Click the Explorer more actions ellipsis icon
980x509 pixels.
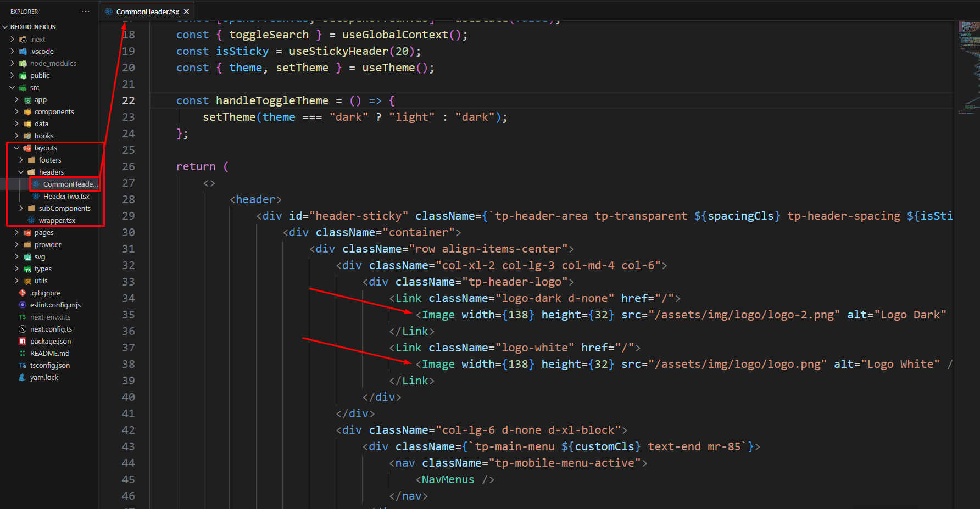point(85,12)
